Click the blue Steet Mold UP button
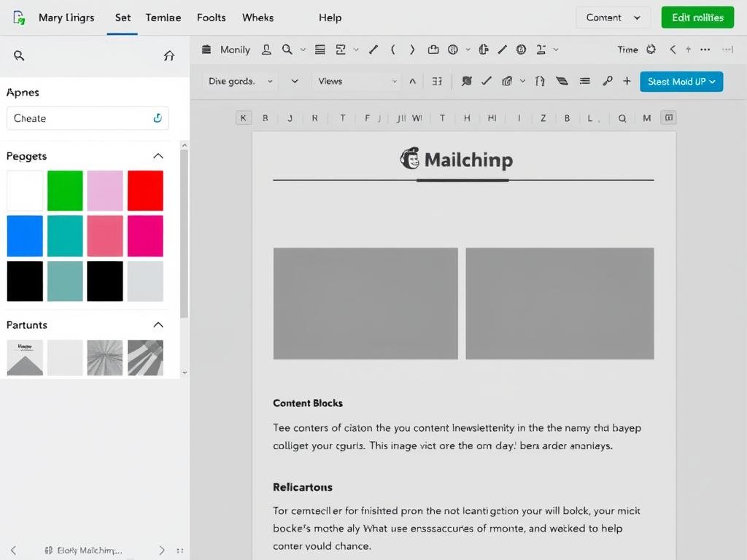This screenshot has height=560, width=747. (681, 82)
